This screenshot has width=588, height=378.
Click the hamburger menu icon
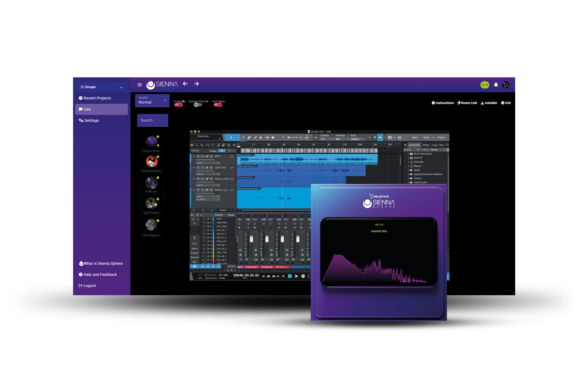pyautogui.click(x=140, y=85)
